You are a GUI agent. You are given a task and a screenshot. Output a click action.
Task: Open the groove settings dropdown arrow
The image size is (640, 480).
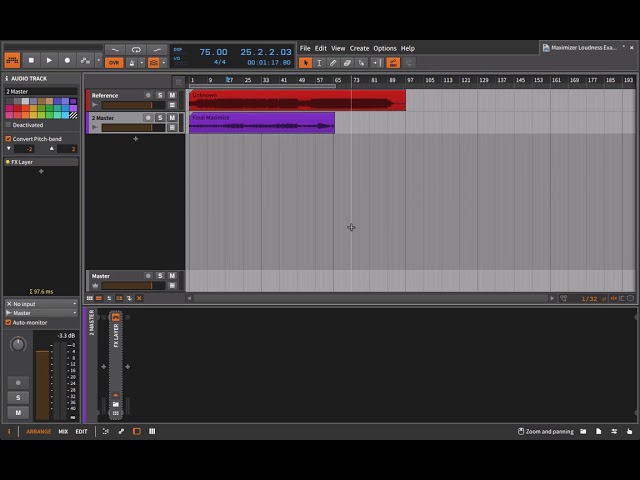(x=164, y=63)
